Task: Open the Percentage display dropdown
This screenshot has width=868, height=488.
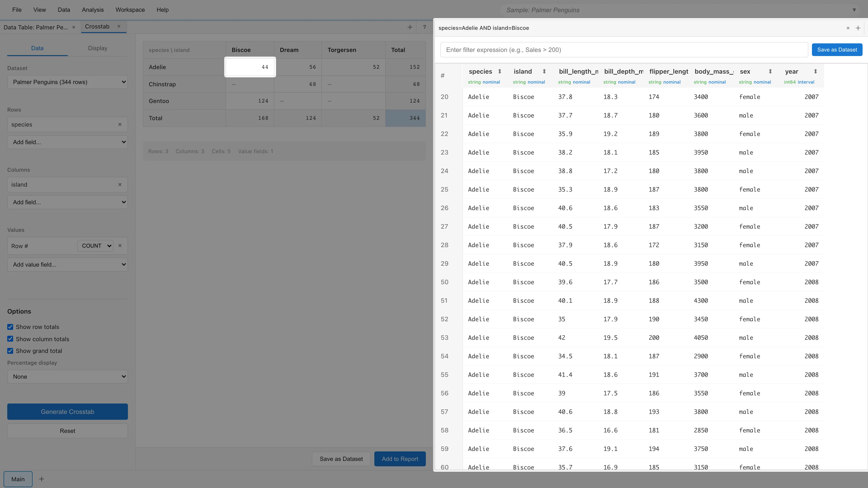Action: 67,377
